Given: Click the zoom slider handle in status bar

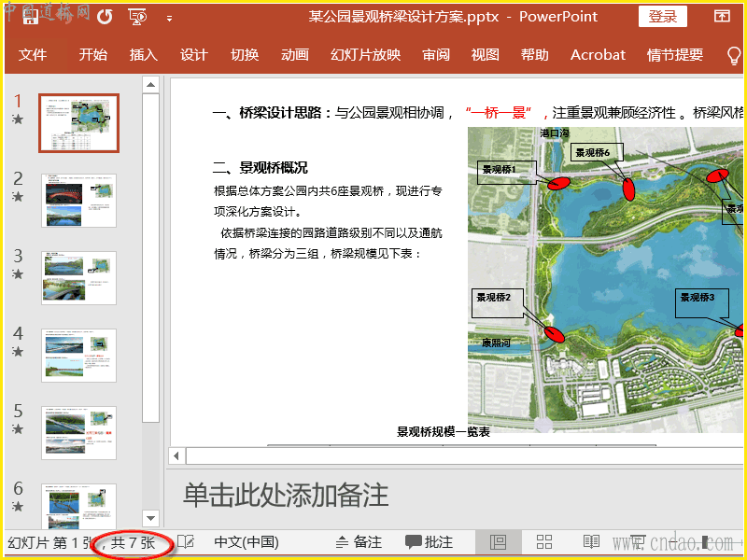Looking at the screenshot, I should pos(705,542).
